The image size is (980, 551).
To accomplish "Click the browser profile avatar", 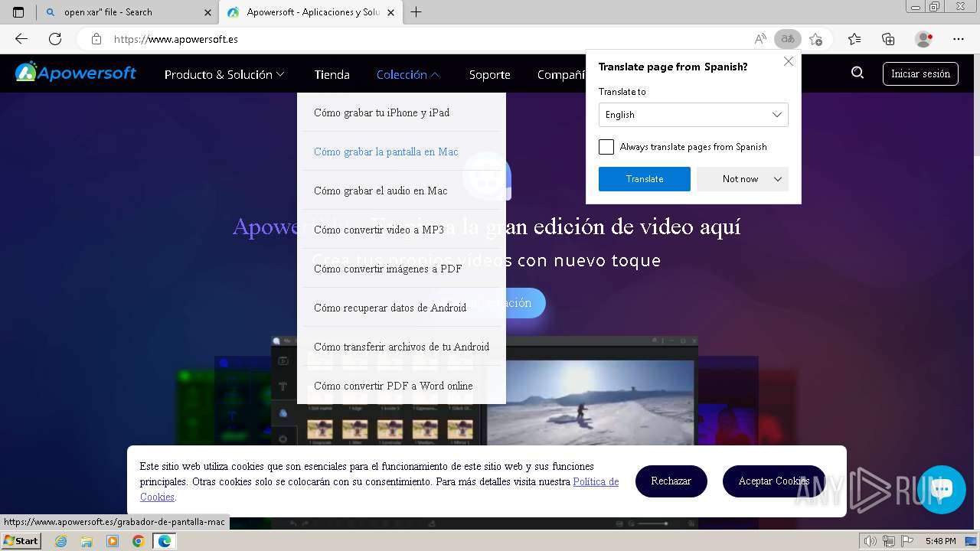I will (x=924, y=39).
